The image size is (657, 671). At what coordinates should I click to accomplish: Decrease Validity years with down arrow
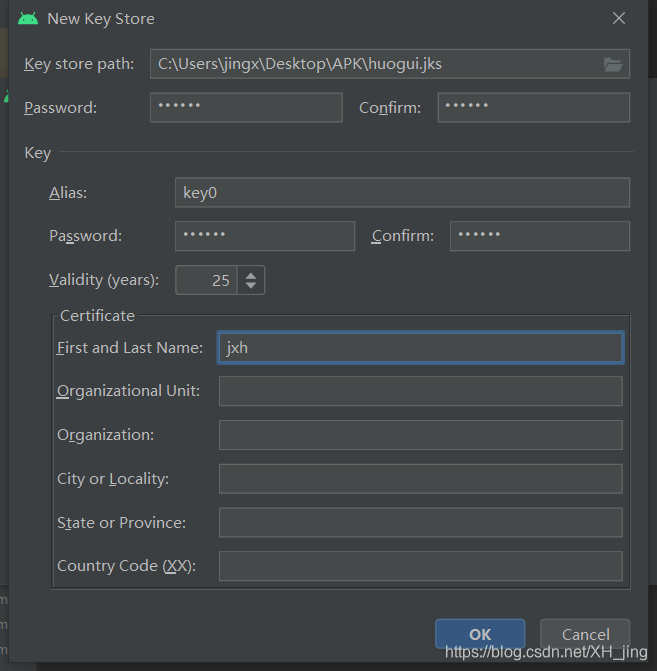coord(251,285)
